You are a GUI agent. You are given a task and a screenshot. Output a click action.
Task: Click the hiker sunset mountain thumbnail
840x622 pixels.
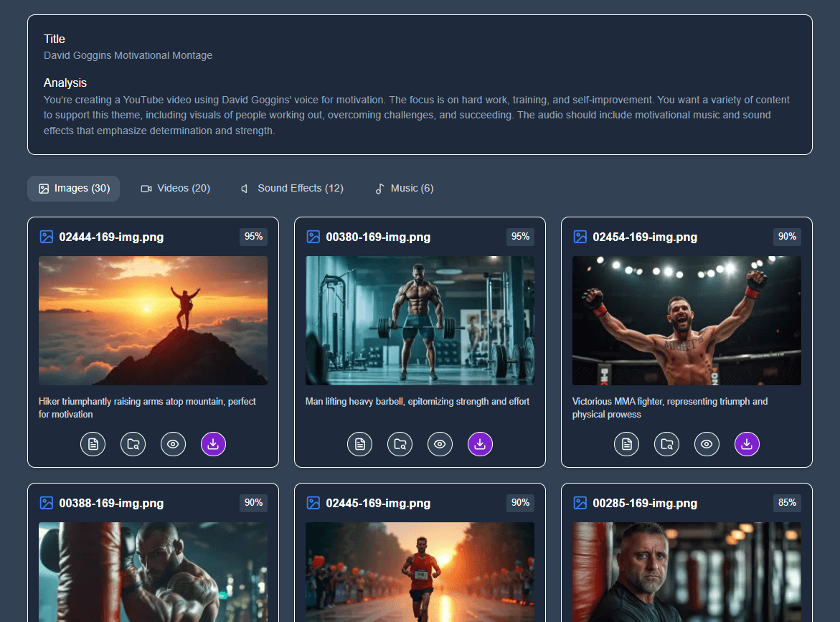[x=154, y=321]
